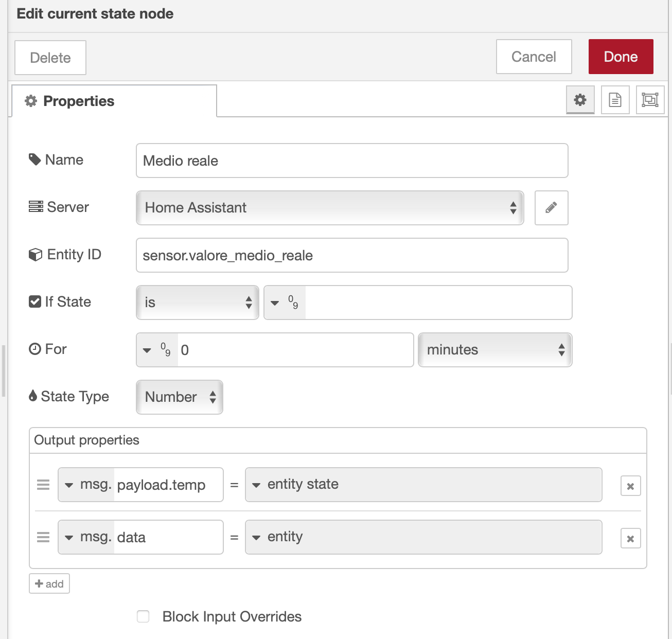
Task: Click the Cancel button
Action: point(534,57)
